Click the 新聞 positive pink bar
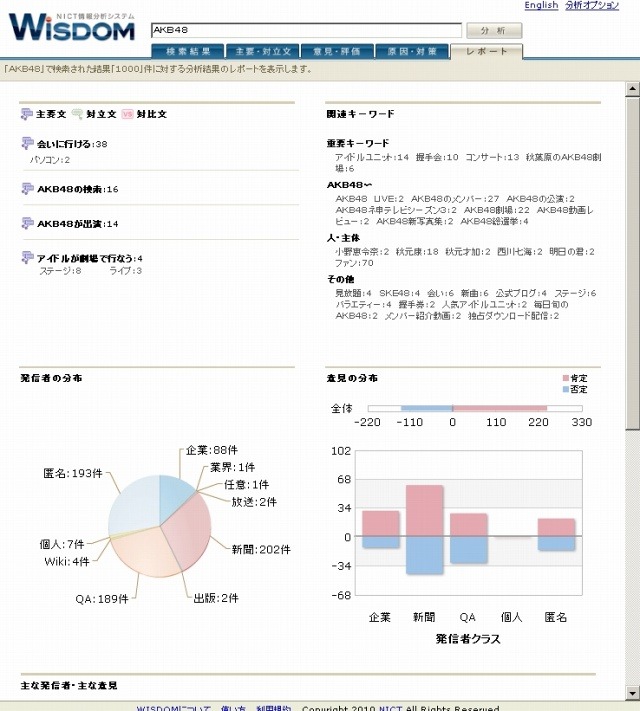Viewport: 640px width, 711px height. point(425,511)
